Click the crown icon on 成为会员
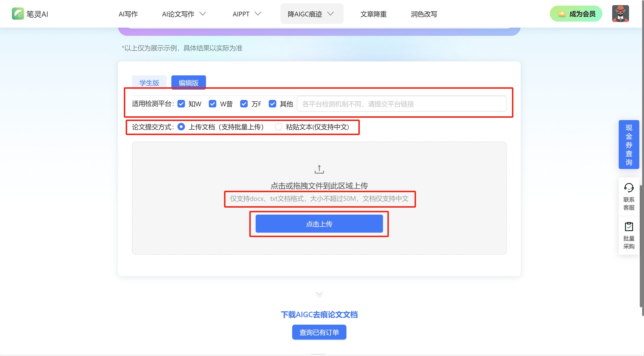 (562, 14)
